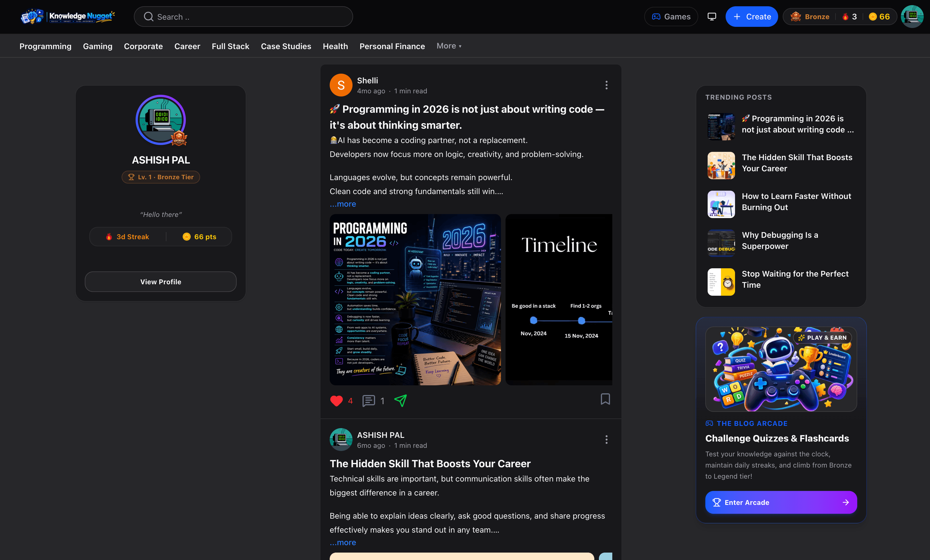Open the Timeline image in Shelli's post

click(559, 300)
